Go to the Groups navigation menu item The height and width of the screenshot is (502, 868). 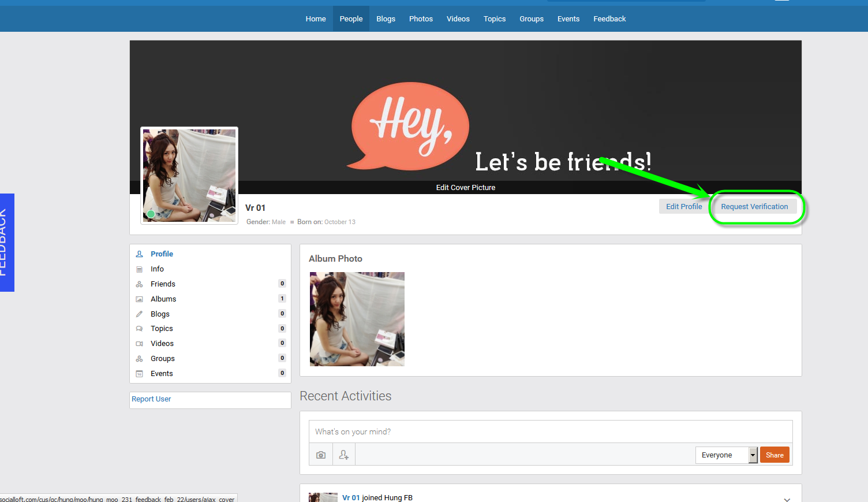coord(531,19)
